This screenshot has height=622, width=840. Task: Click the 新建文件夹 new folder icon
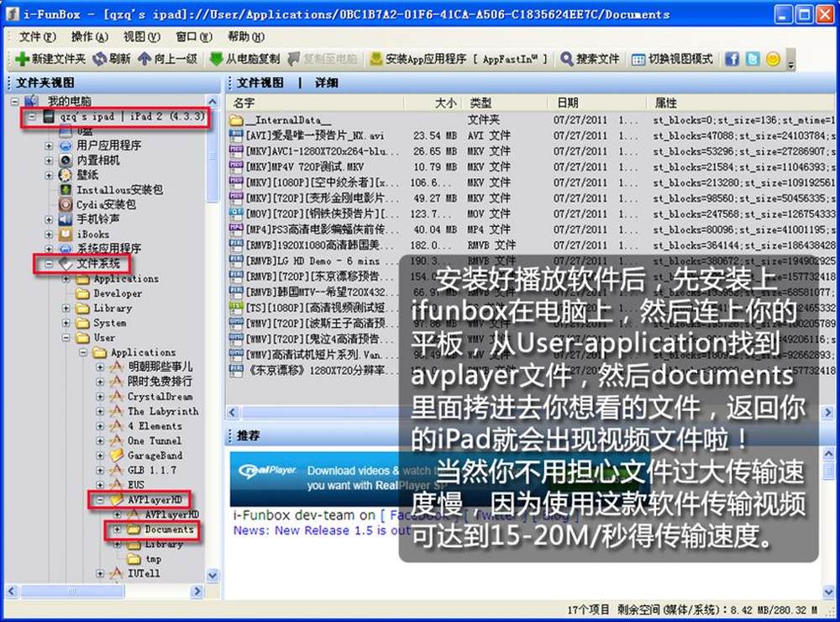tap(22, 59)
